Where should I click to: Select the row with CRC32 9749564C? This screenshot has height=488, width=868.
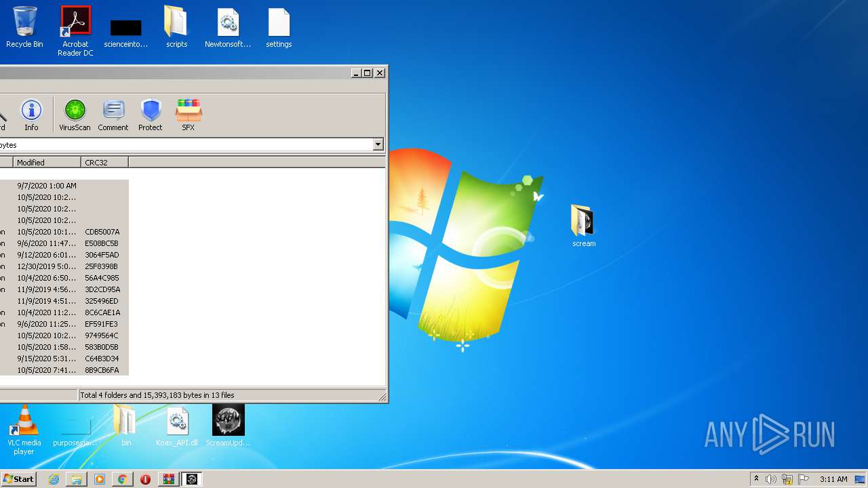[x=64, y=335]
